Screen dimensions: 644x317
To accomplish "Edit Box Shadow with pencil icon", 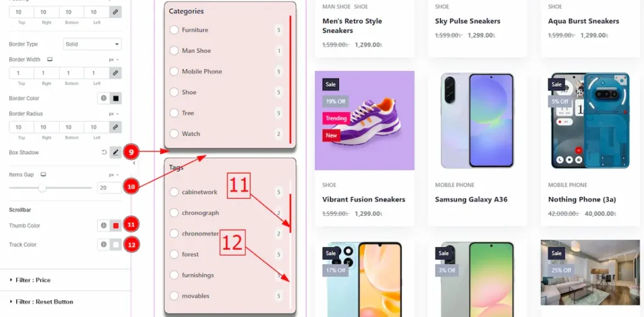I will tap(116, 152).
